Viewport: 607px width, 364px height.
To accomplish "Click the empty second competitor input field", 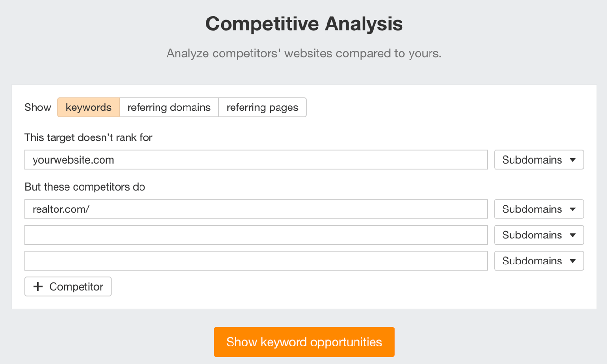I will pyautogui.click(x=256, y=235).
